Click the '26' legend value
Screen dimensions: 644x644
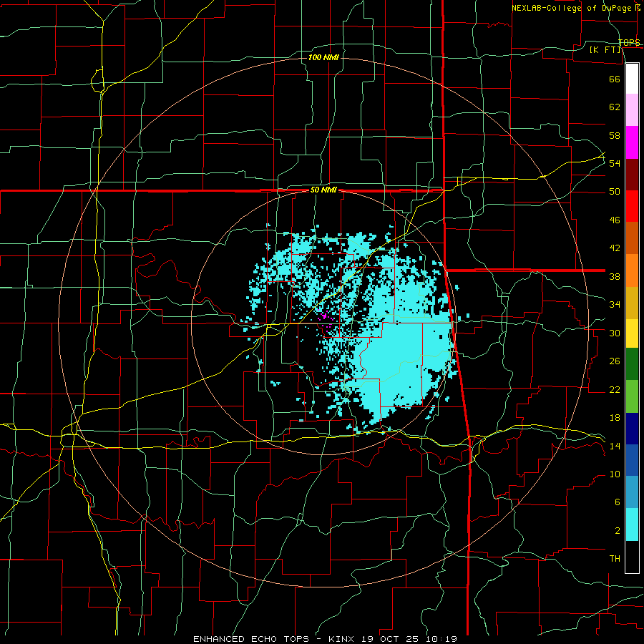click(x=615, y=361)
